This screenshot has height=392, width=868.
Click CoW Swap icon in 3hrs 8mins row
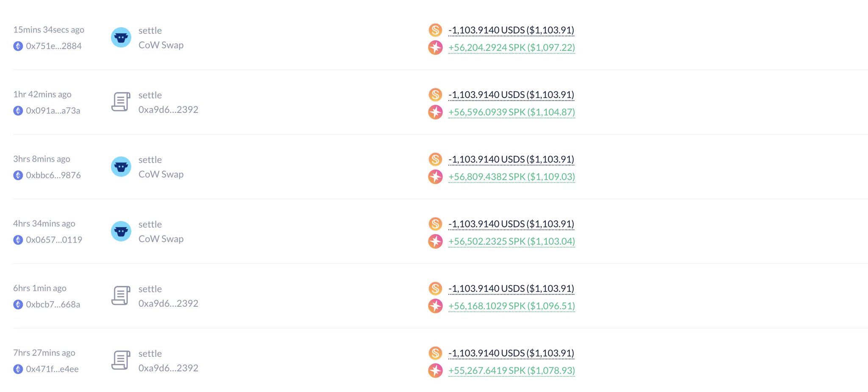pos(121,167)
